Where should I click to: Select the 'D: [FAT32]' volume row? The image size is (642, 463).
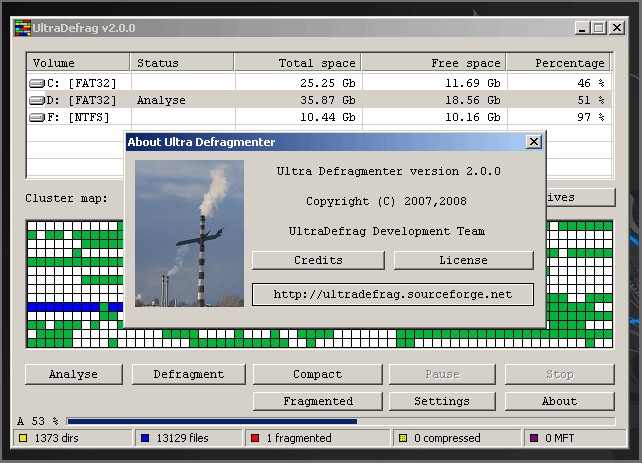(x=319, y=100)
